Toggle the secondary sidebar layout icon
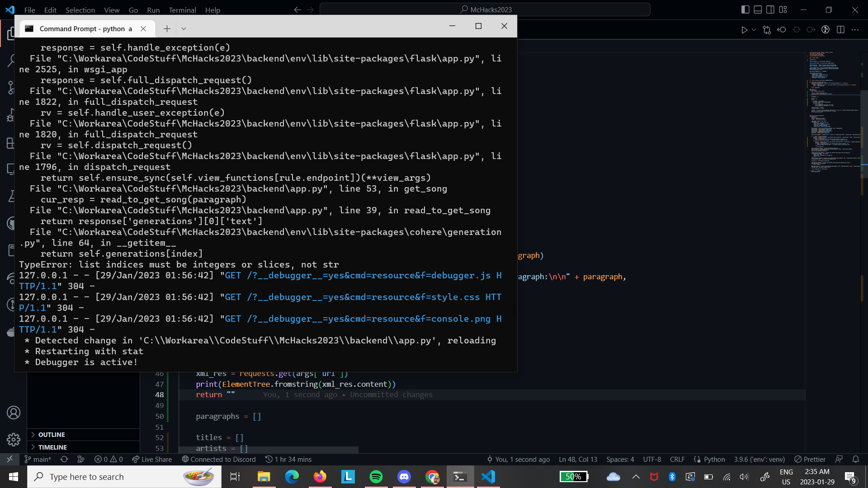The height and width of the screenshot is (488, 868). (770, 9)
